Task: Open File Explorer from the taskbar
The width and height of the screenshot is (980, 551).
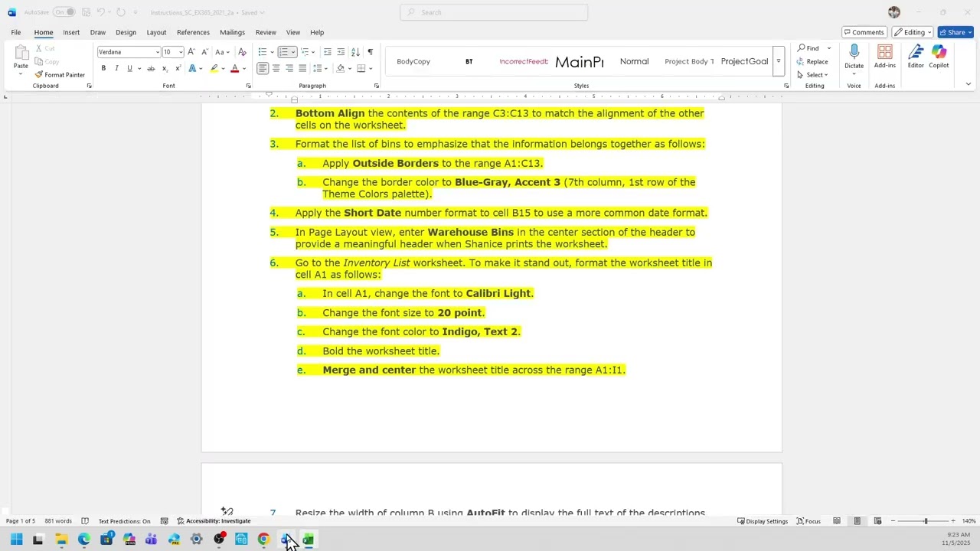Action: coord(61,540)
